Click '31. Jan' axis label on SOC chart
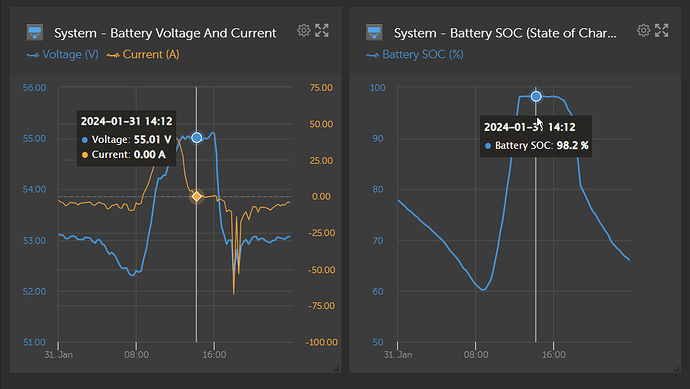The height and width of the screenshot is (389, 690). (398, 355)
